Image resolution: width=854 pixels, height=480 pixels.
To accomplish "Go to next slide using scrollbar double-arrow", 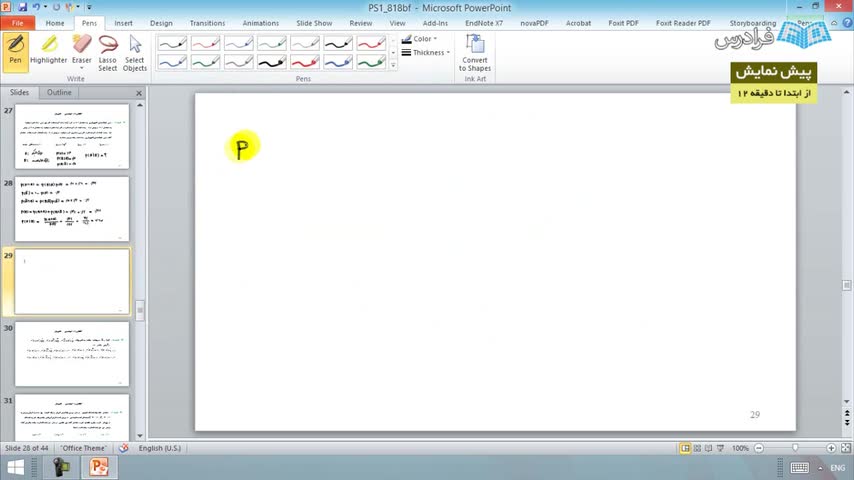I will [x=847, y=422].
